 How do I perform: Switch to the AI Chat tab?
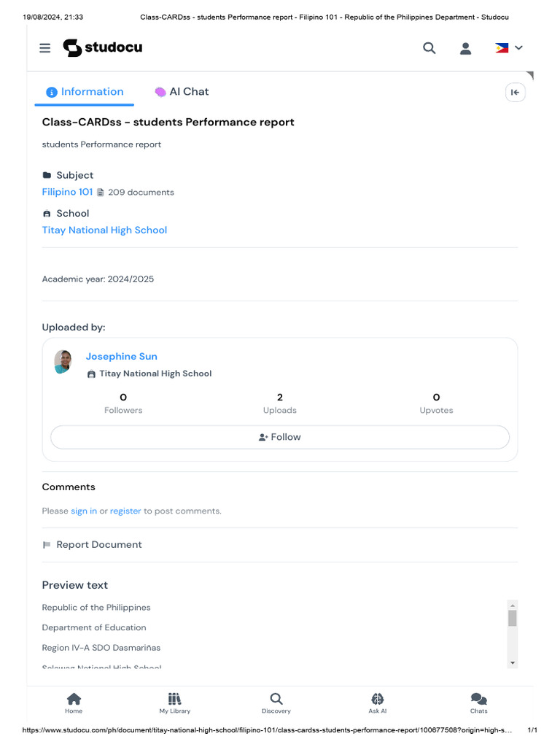click(x=182, y=92)
